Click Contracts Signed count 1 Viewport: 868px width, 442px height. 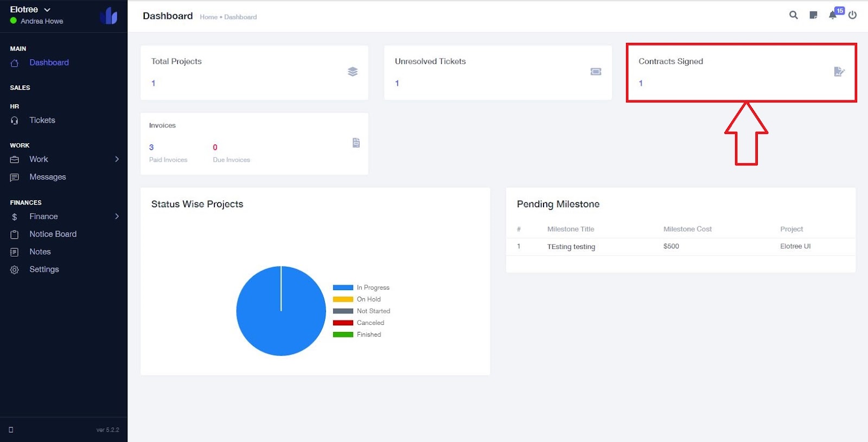click(641, 84)
